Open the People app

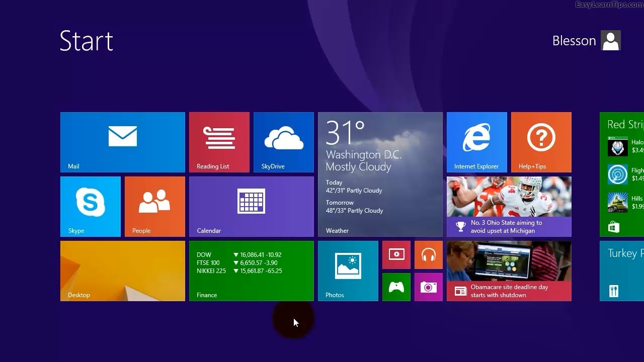[154, 206]
